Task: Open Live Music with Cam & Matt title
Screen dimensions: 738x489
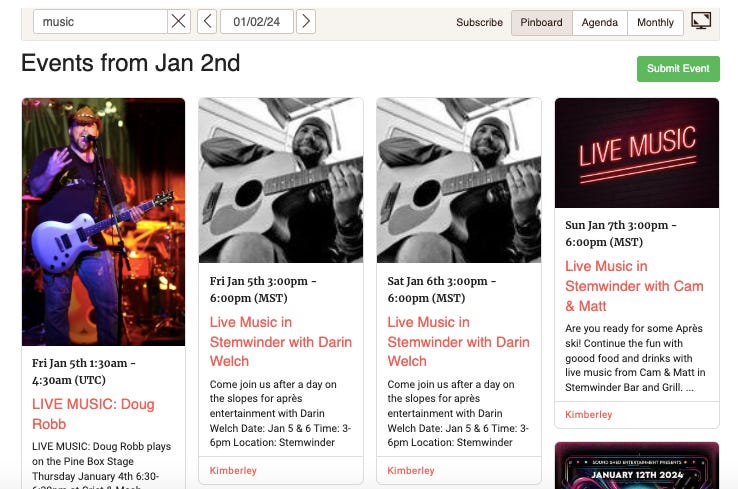Action: [x=634, y=286]
